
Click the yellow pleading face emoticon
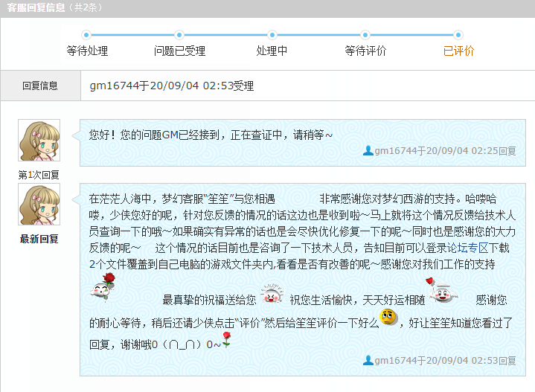[x=388, y=318]
